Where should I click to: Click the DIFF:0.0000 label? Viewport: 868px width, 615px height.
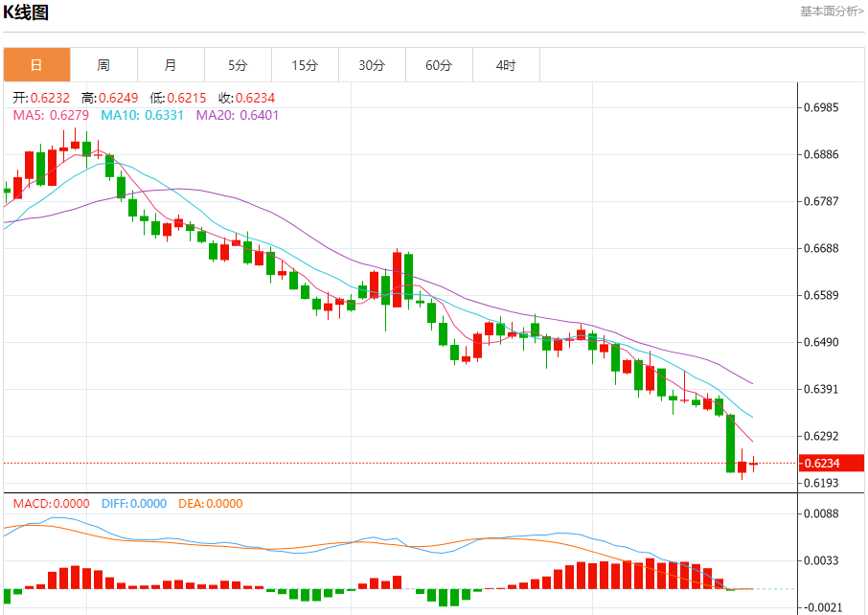pos(134,504)
